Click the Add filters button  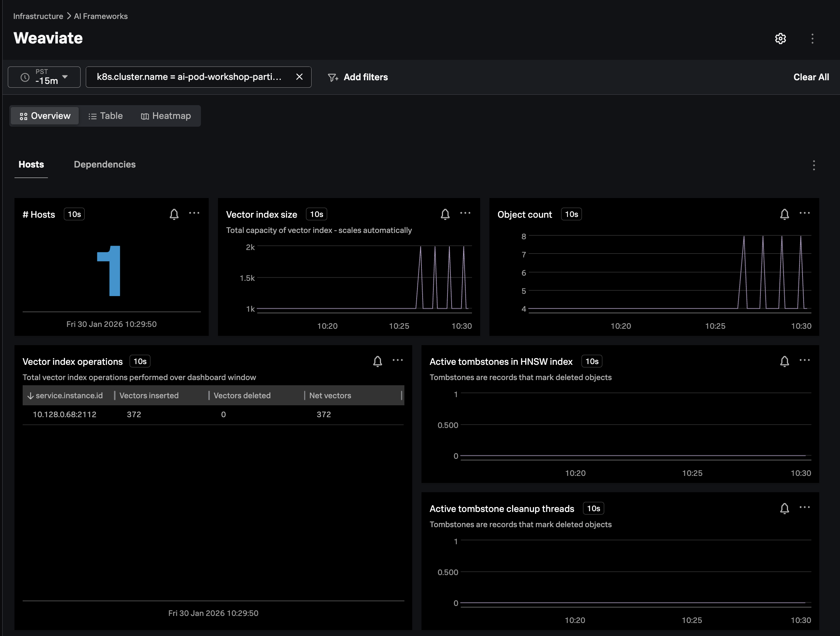357,77
